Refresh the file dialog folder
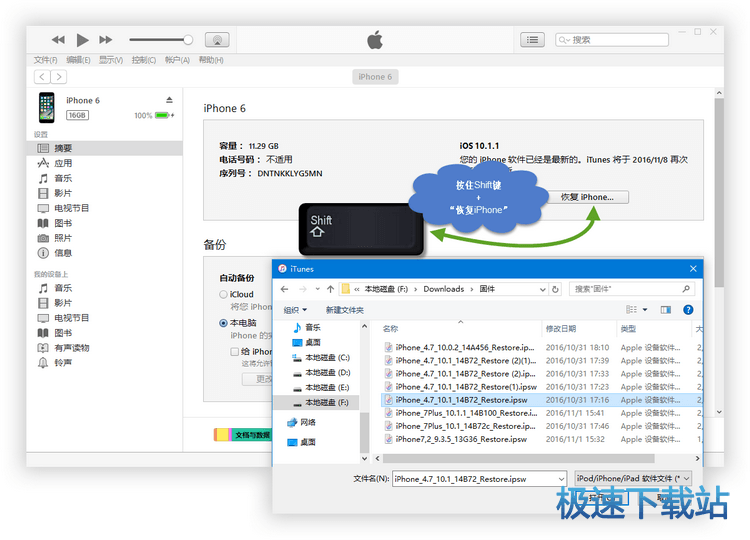Screen dimensions: 750x540 [x=555, y=289]
